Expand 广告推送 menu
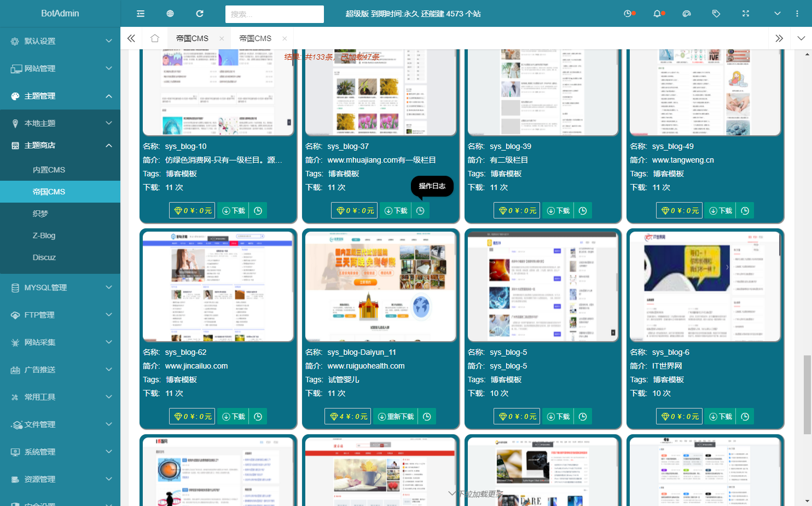Viewport: 812px width, 506px height. point(60,370)
